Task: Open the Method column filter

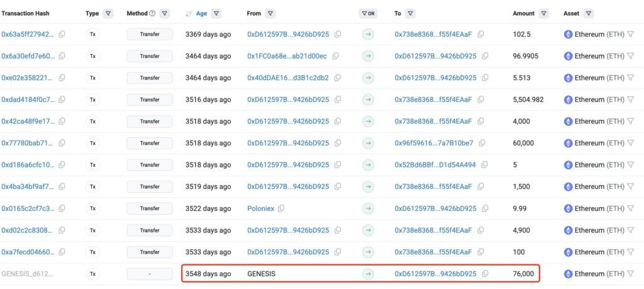Action: (164, 14)
